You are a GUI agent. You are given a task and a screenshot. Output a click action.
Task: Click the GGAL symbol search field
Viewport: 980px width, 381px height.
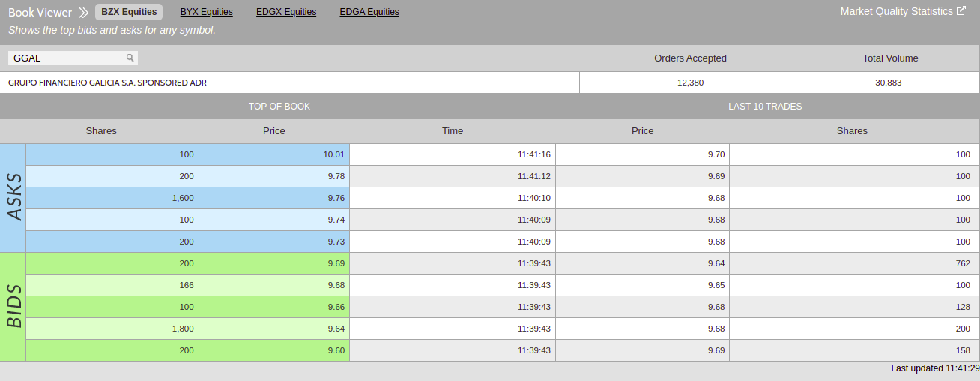tap(67, 58)
